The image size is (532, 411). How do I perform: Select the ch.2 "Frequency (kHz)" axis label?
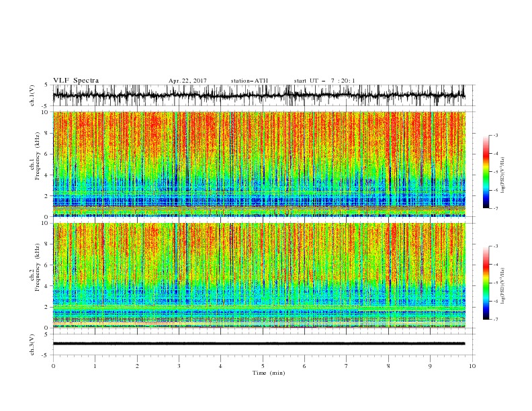(x=38, y=267)
